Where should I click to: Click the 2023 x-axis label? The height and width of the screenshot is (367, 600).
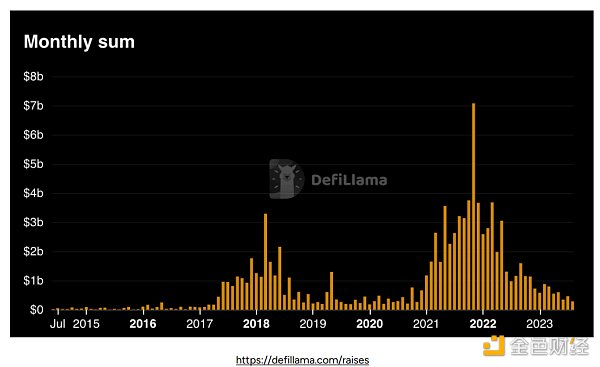pyautogui.click(x=539, y=324)
